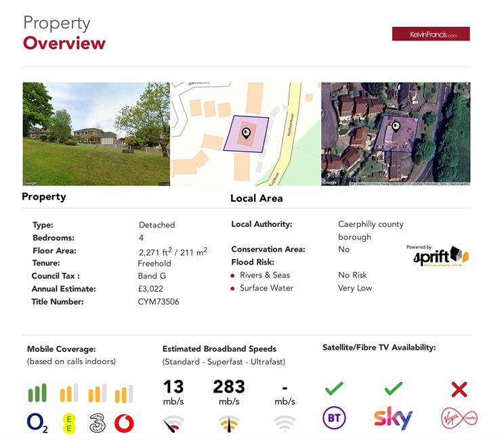This screenshot has width=504, height=440.
Task: Click the O2 green signal bars
Action: point(37,393)
